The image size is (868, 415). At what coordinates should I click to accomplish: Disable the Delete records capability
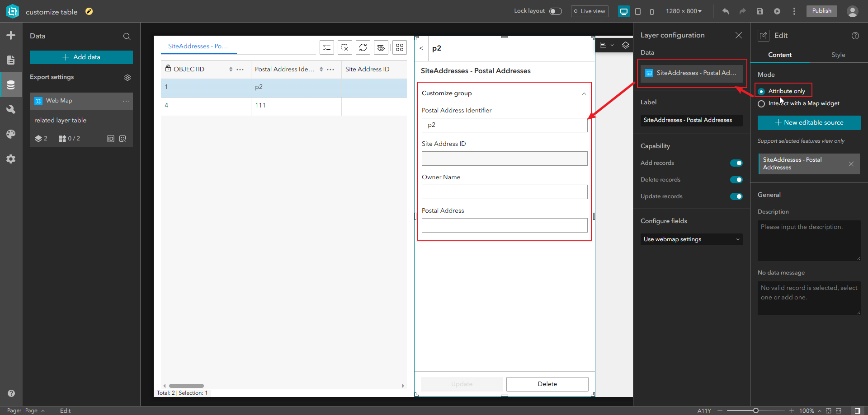click(736, 179)
